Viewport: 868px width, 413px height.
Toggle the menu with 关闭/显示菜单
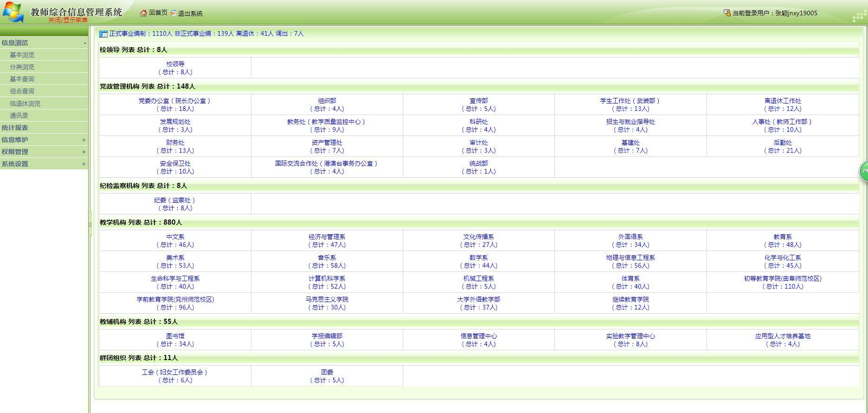coord(68,20)
